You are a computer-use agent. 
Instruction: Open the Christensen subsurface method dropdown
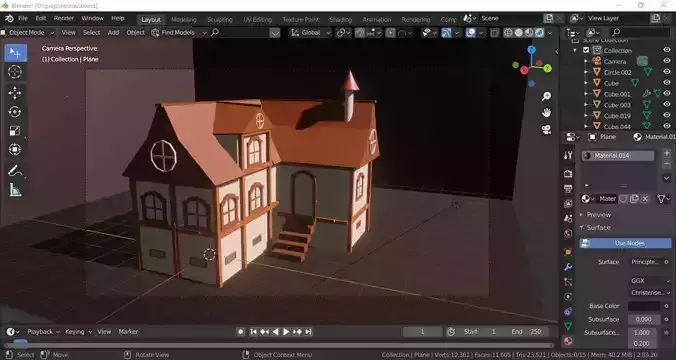[650, 293]
